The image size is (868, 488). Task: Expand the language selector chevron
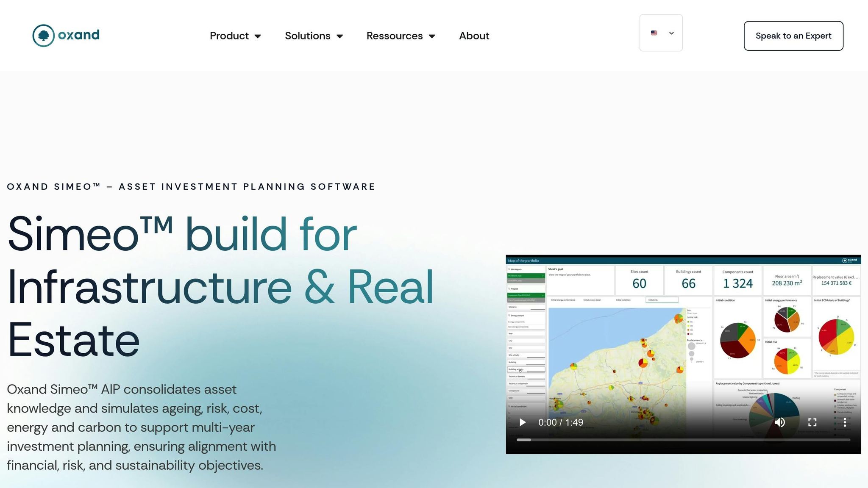point(671,33)
